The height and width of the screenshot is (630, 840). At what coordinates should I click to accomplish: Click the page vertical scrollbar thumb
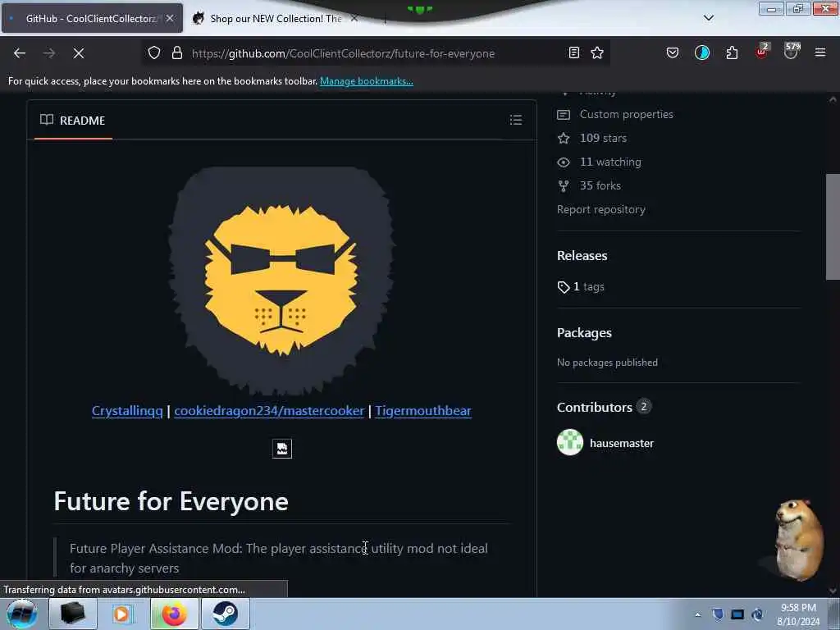coord(833,226)
